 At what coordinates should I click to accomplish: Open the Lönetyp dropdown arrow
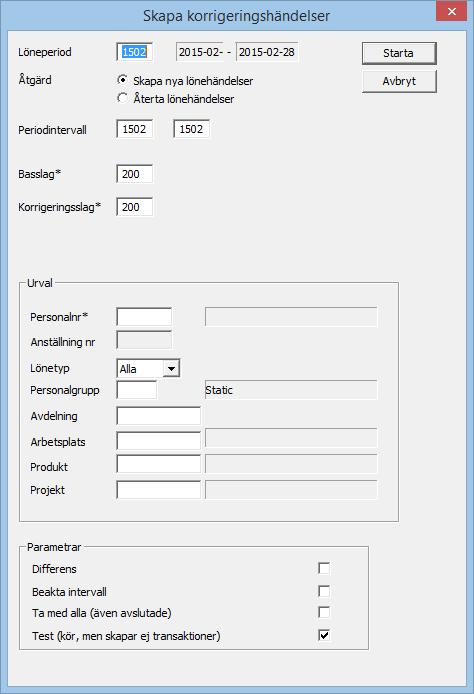point(171,368)
